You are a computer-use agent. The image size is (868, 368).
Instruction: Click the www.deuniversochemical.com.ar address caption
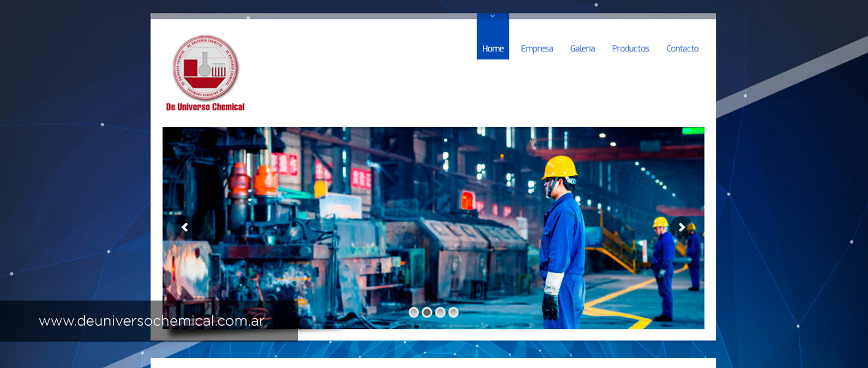[x=152, y=321]
